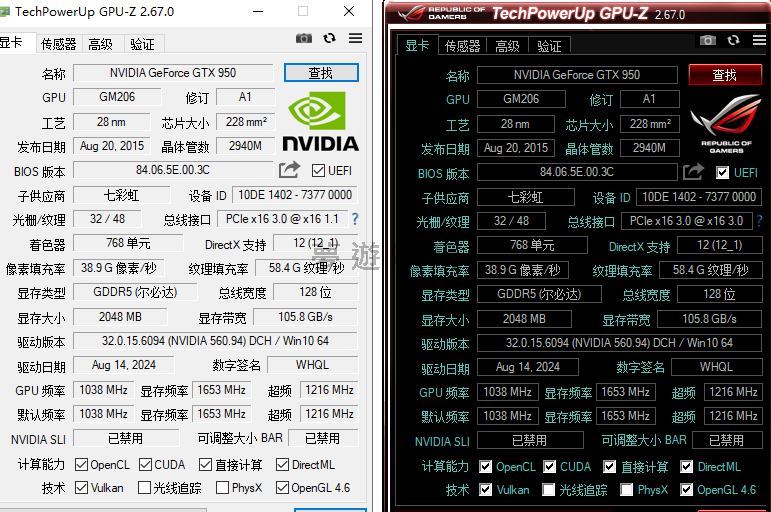Click the BIOS export arrow icon in the ROG window
The width and height of the screenshot is (771, 512).
693,172
